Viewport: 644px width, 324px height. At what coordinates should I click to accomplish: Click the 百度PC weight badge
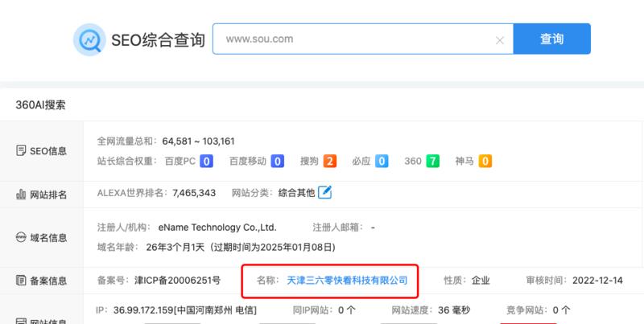click(x=206, y=161)
